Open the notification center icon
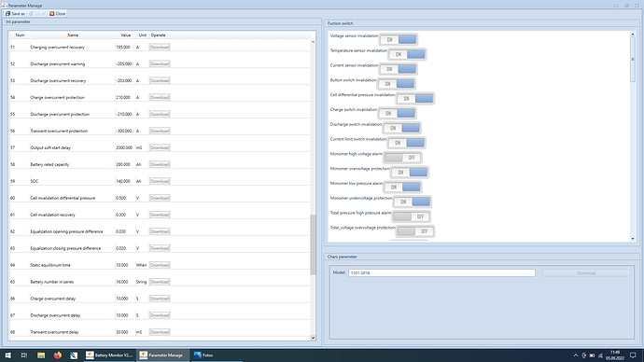 [633, 355]
